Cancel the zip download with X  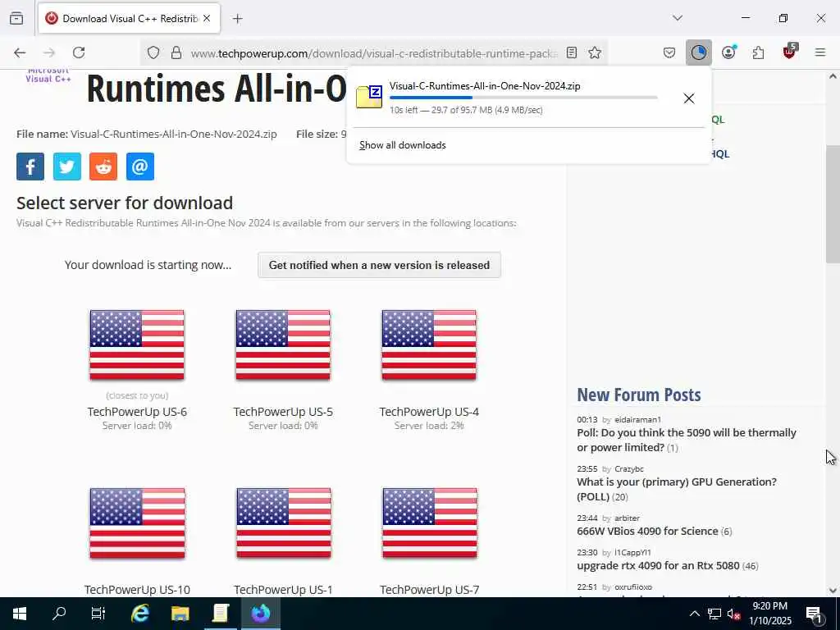point(689,98)
